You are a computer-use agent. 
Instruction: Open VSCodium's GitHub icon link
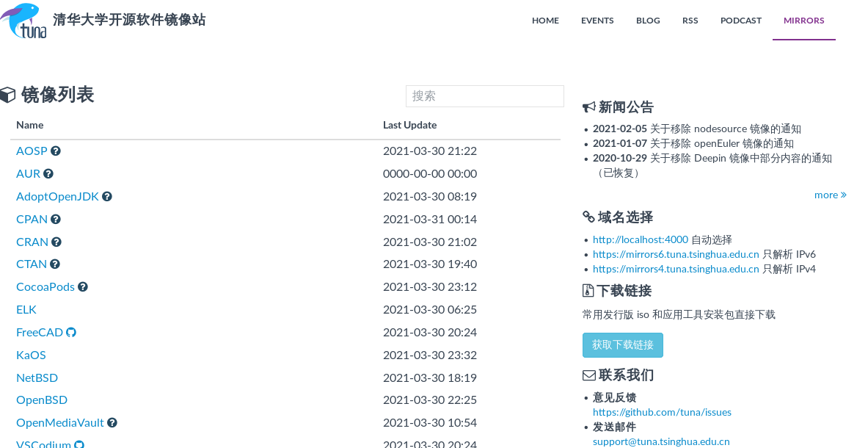tap(81, 444)
